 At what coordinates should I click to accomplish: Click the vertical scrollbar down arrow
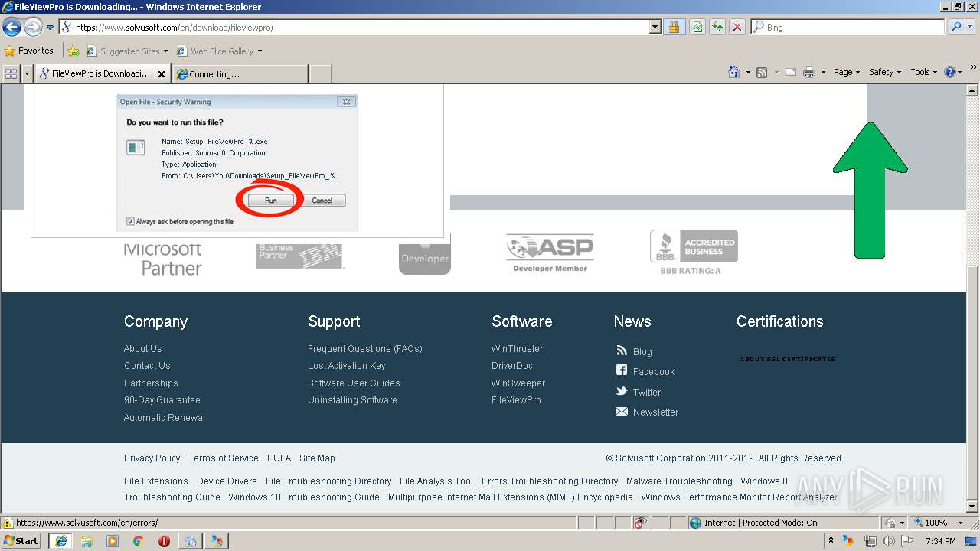(972, 507)
